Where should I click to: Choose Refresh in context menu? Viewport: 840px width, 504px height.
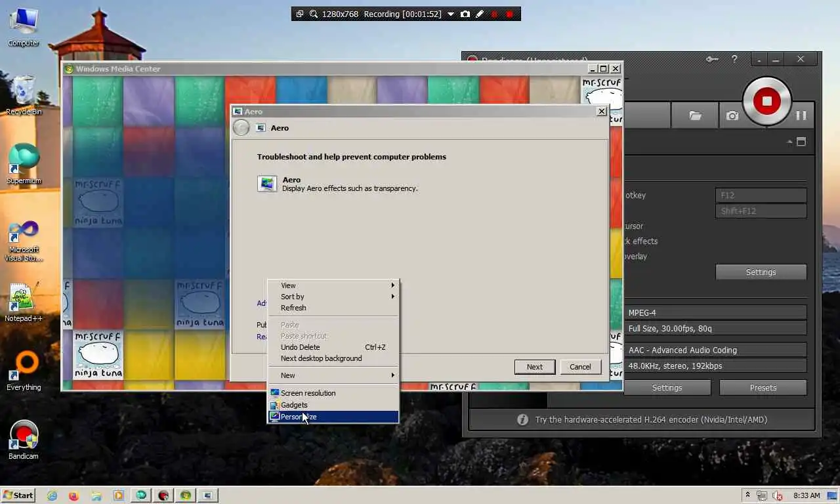(333, 308)
